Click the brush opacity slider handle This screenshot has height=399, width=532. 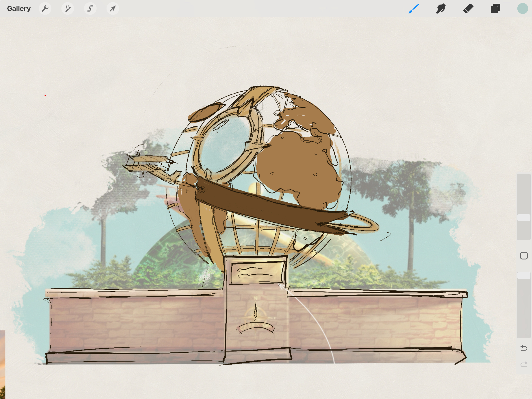[524, 275]
